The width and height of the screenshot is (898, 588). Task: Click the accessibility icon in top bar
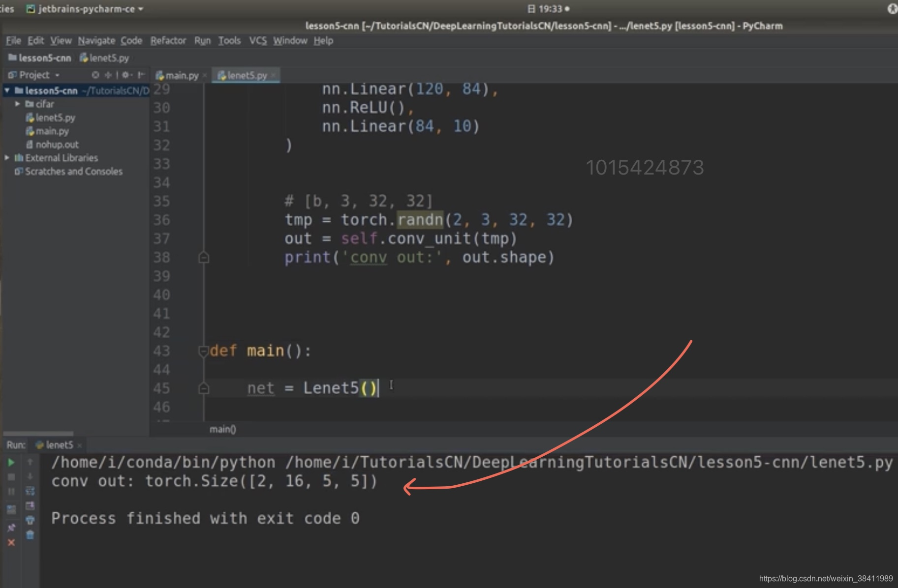pos(893,8)
